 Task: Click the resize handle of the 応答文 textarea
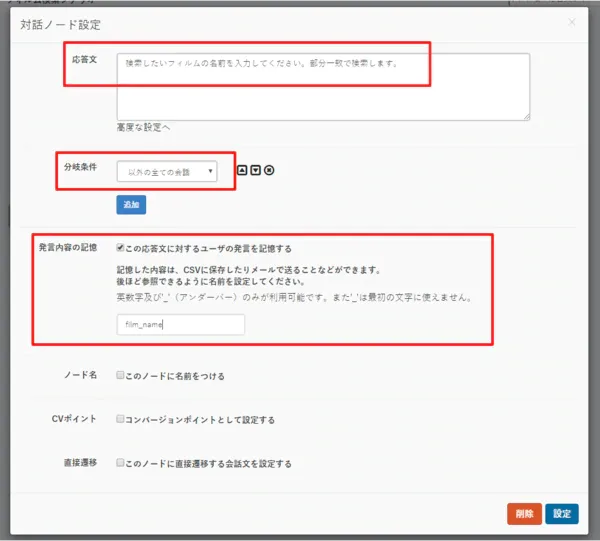pyautogui.click(x=526, y=116)
